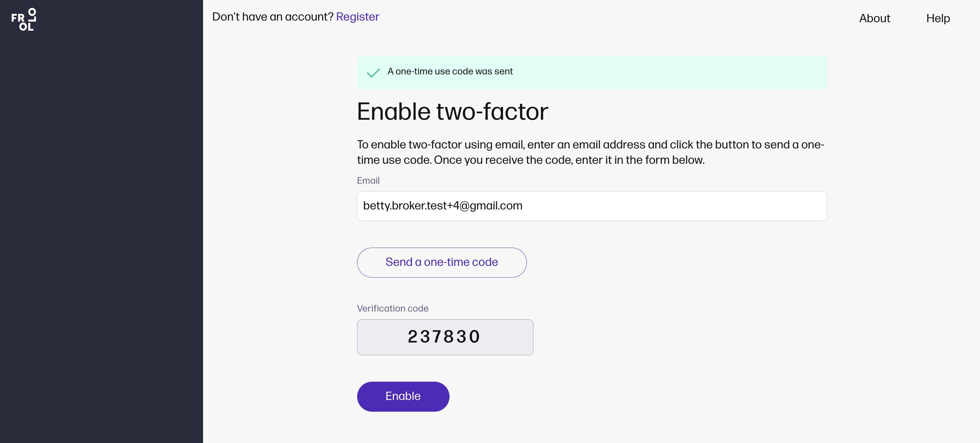This screenshot has width=980, height=443.
Task: Click the green success checkmark icon
Action: click(373, 73)
